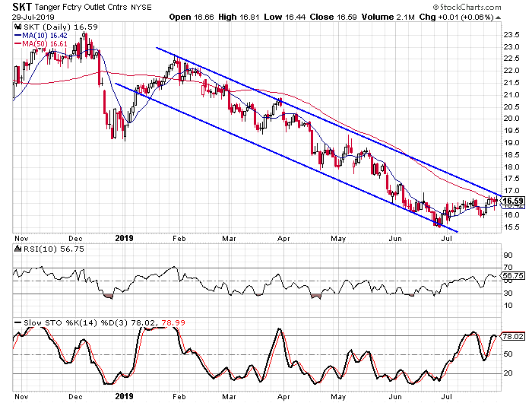Click the 29-Jul-2019 date label
Screen dimensions: 532x403
[33, 17]
